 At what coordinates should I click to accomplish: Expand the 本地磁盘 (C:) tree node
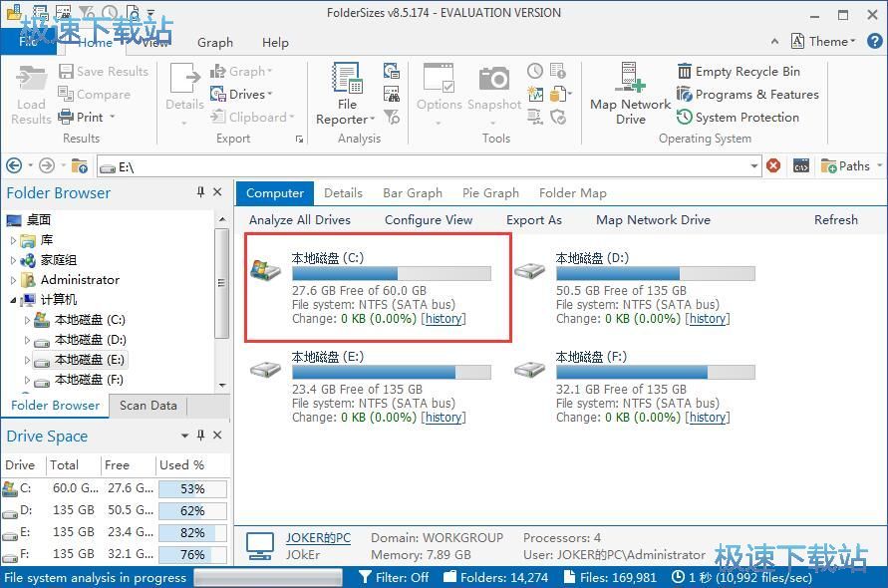(x=27, y=320)
